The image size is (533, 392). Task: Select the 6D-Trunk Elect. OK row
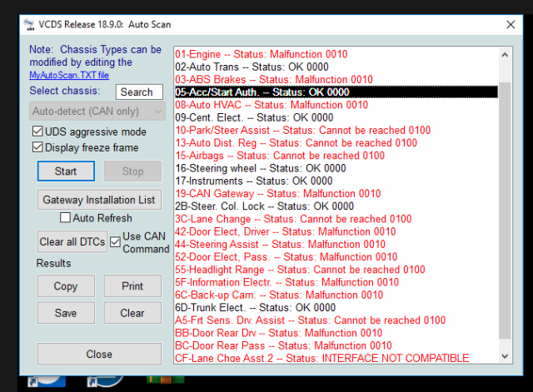pos(336,308)
